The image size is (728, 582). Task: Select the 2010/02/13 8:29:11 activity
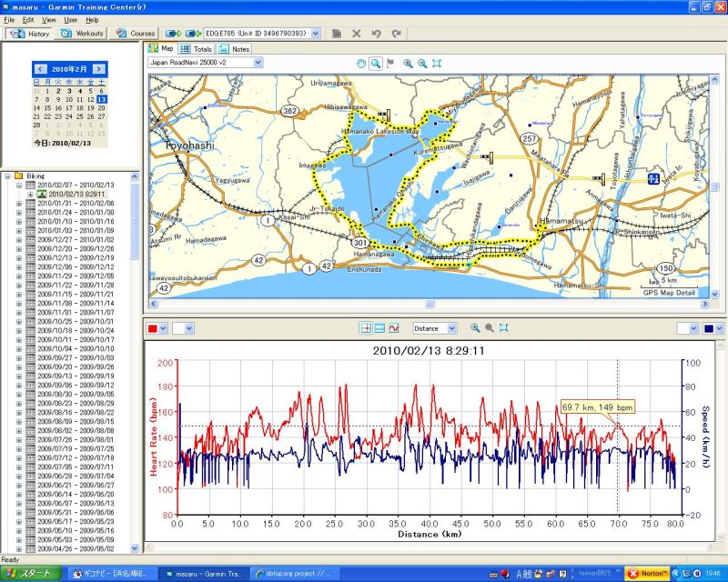pos(76,194)
